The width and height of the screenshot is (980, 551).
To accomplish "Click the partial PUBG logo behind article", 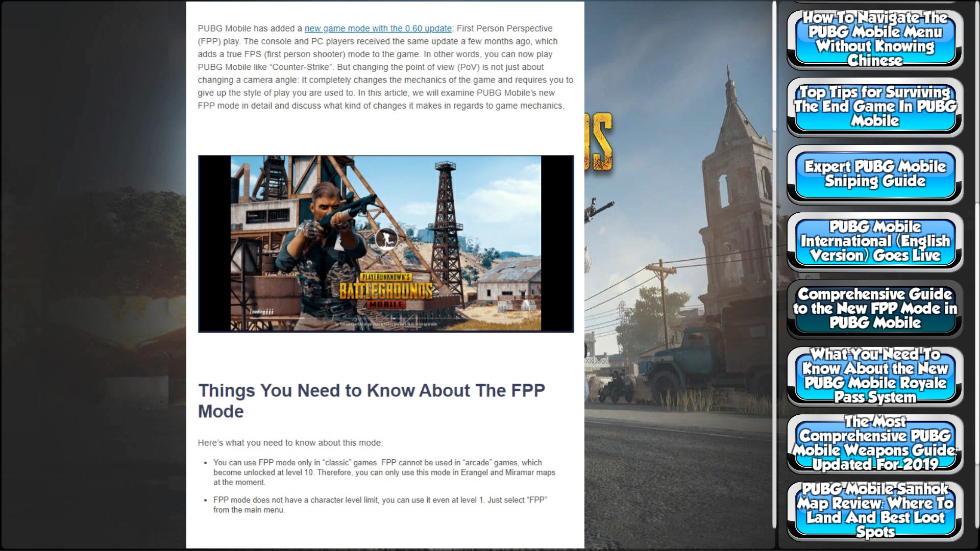I will click(x=599, y=141).
